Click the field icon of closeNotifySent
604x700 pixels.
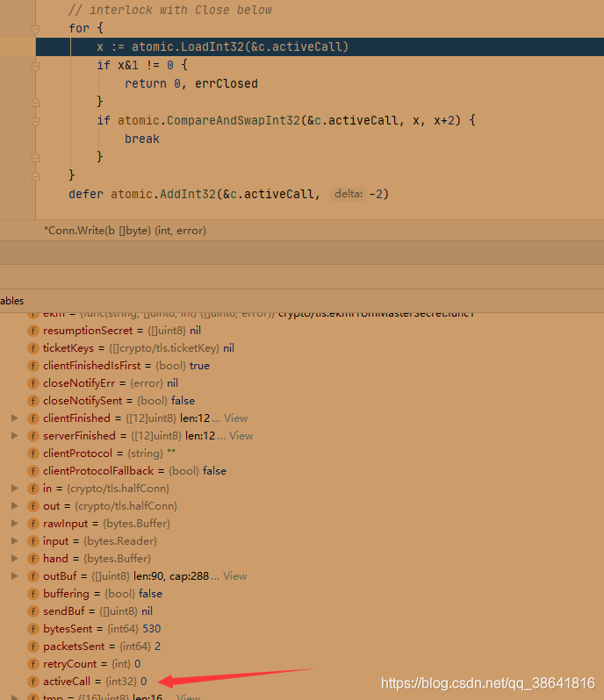click(x=33, y=401)
